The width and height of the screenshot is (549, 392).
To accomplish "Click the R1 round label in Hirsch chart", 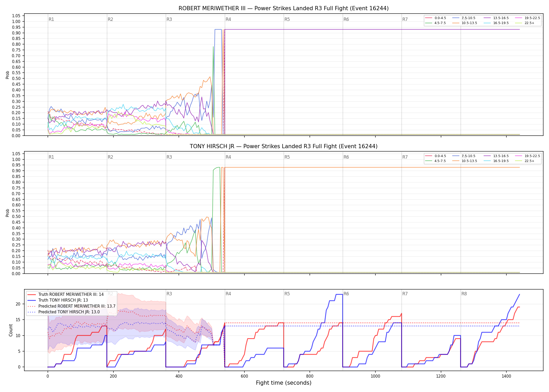I will (x=51, y=157).
